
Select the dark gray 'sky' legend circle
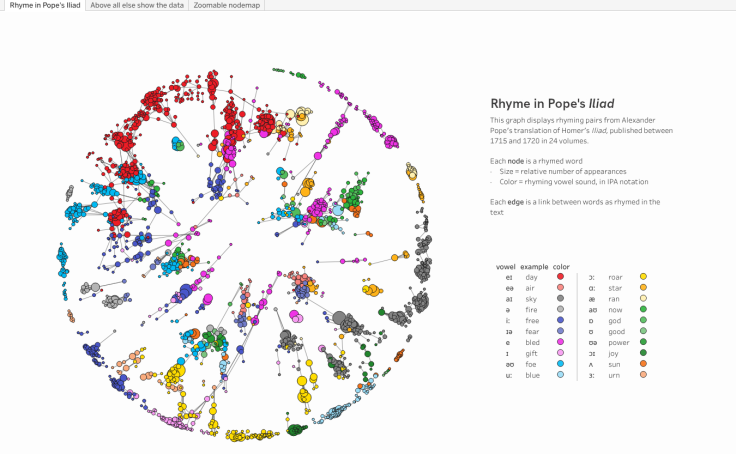point(561,298)
